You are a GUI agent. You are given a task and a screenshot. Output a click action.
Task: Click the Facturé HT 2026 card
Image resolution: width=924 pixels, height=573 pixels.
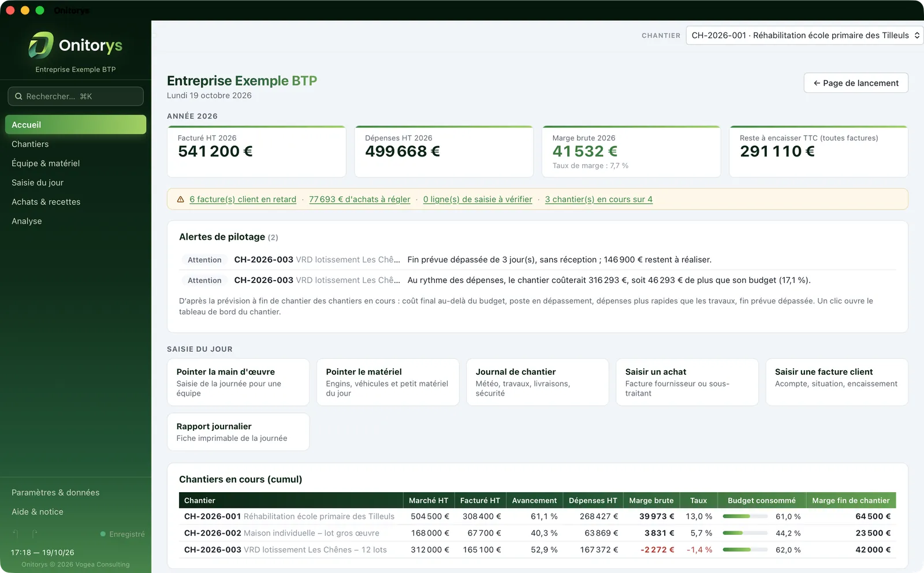(256, 151)
